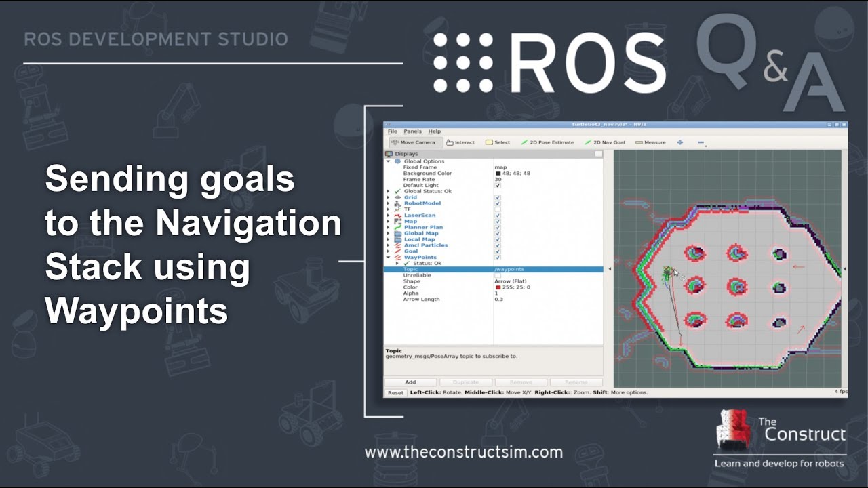Click the Background Color black swatch
The image size is (868, 488).
point(498,174)
